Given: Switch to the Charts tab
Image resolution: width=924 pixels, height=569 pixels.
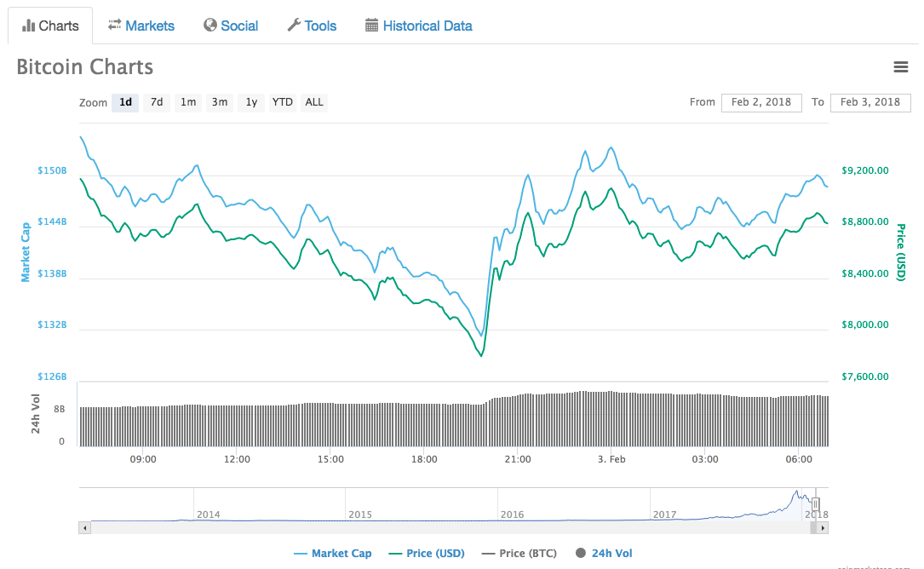Looking at the screenshot, I should [50, 26].
